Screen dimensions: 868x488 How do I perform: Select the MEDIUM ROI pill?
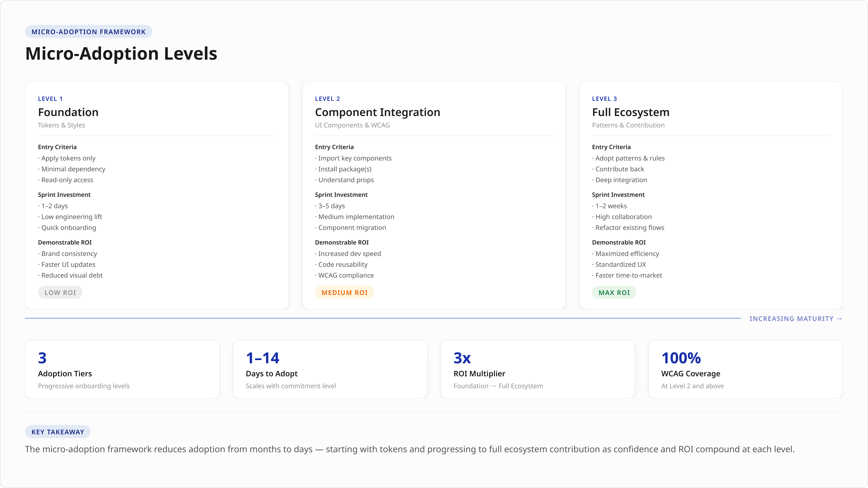click(x=344, y=292)
